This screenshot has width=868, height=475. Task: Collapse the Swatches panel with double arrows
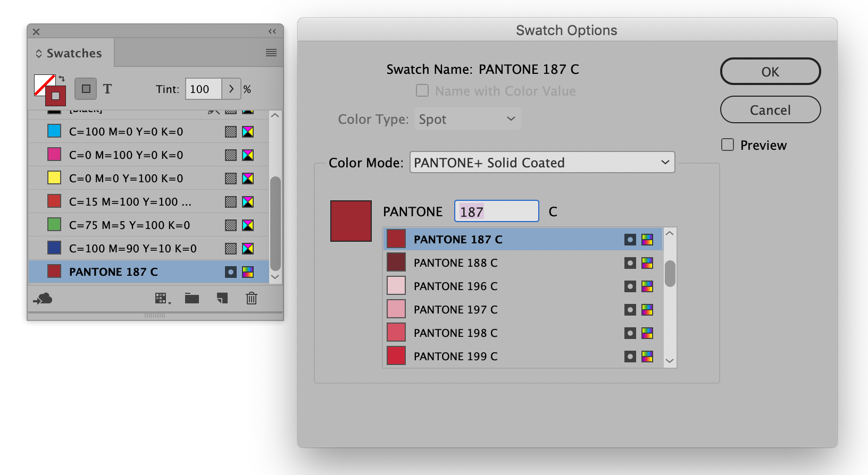(x=272, y=31)
